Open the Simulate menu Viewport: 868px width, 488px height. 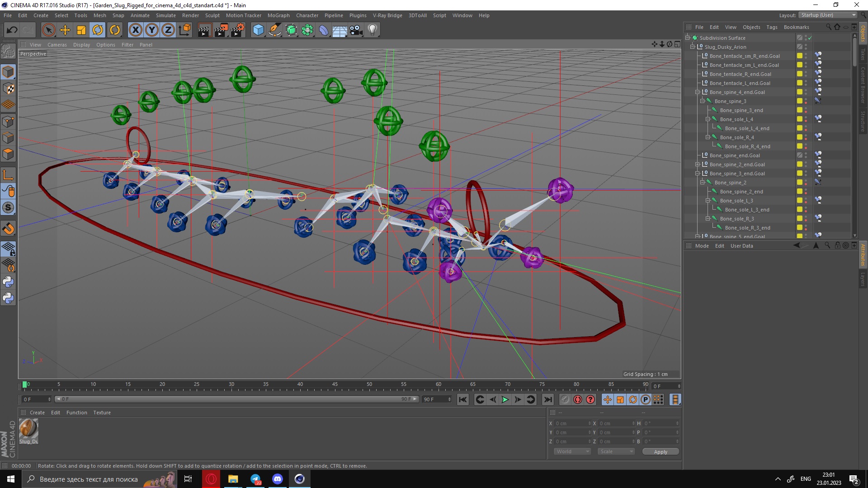[x=166, y=15]
